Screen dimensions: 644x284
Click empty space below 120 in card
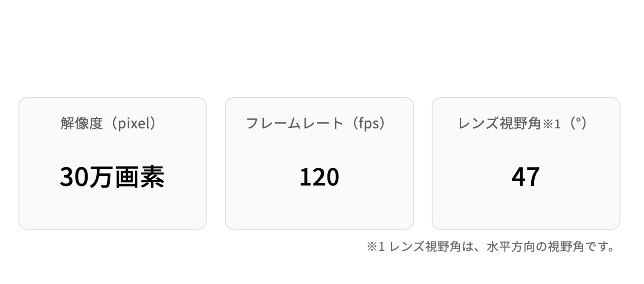(x=319, y=209)
